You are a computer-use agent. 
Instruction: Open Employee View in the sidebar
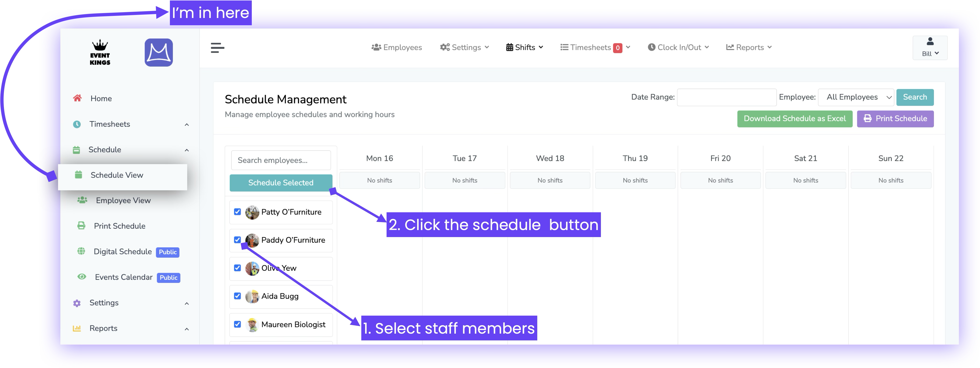click(123, 200)
